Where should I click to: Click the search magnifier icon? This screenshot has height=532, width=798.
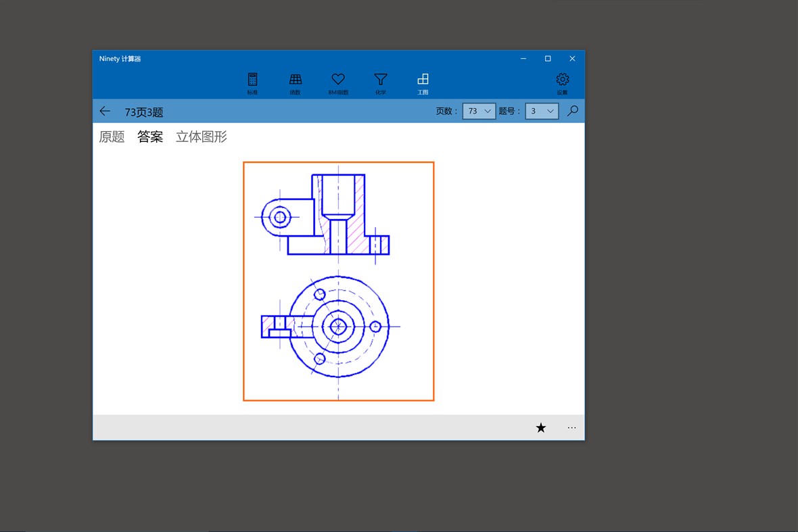coord(573,110)
